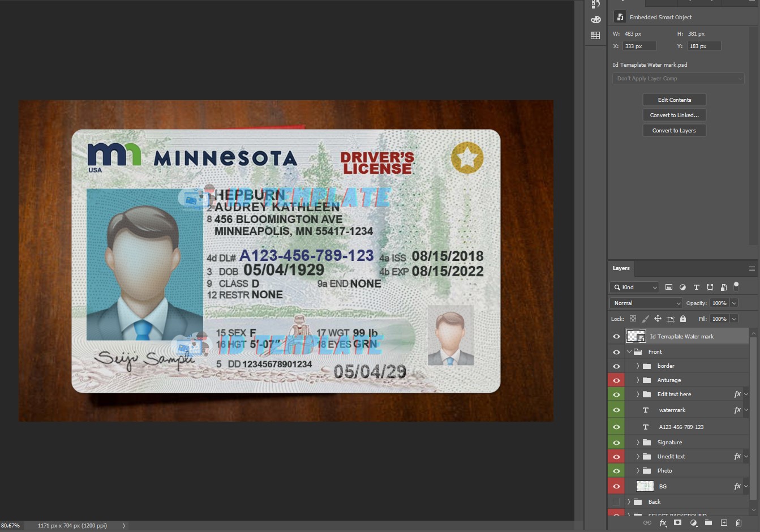This screenshot has width=760, height=532.
Task: Toggle prevent artboard auto-nesting lock
Action: coord(671,319)
